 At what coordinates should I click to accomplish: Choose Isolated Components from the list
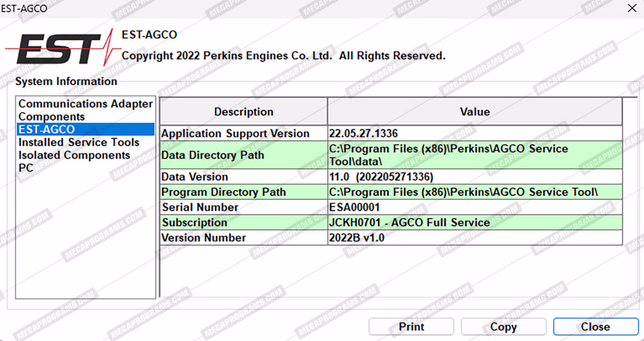[74, 155]
